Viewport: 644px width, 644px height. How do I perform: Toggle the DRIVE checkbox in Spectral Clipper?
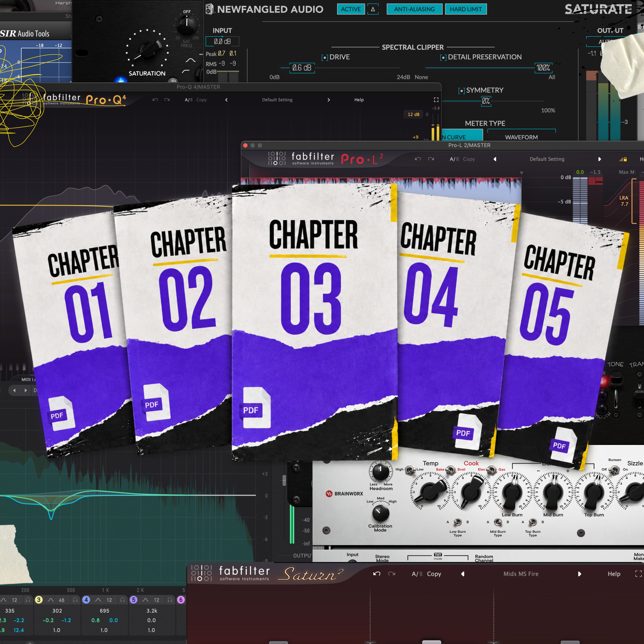[x=325, y=58]
